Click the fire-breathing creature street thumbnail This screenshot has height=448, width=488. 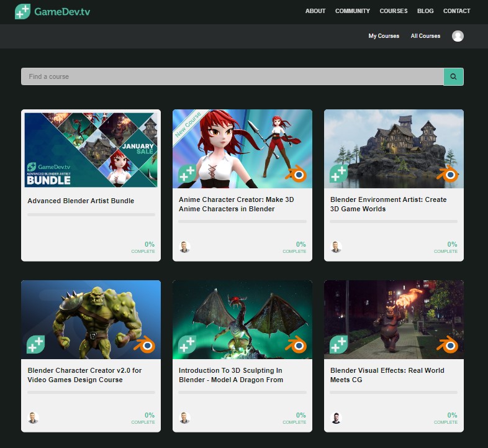pyautogui.click(x=394, y=319)
